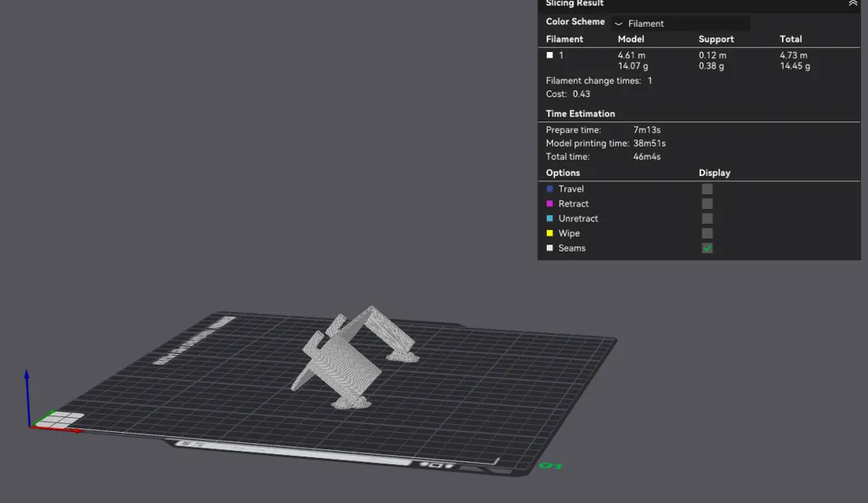Viewport: 868px width, 503px height.
Task: Click the 'Prepare time:' label
Action: pos(573,130)
